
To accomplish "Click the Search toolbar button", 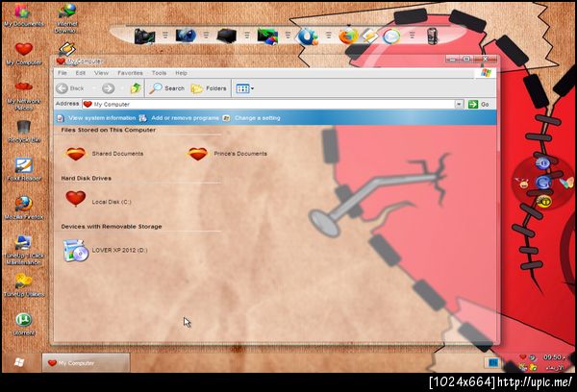I will point(166,88).
